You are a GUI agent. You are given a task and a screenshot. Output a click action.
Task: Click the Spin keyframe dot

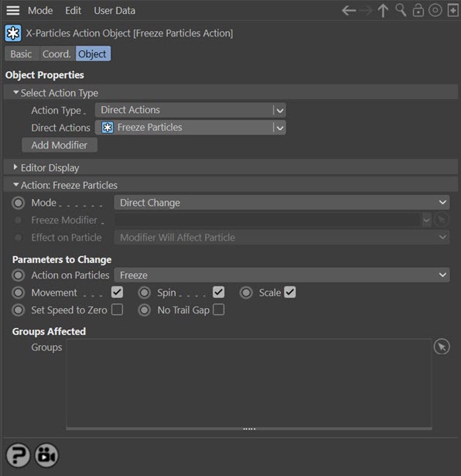pos(145,293)
